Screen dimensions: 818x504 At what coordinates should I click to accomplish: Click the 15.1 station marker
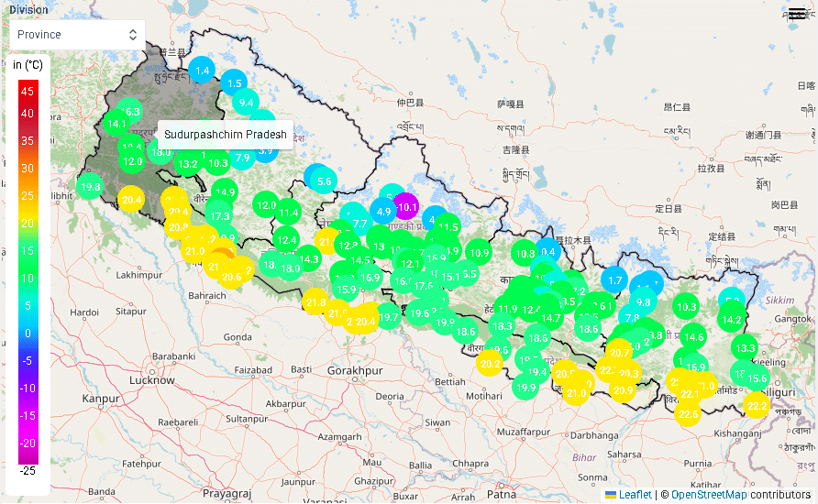[x=450, y=276]
